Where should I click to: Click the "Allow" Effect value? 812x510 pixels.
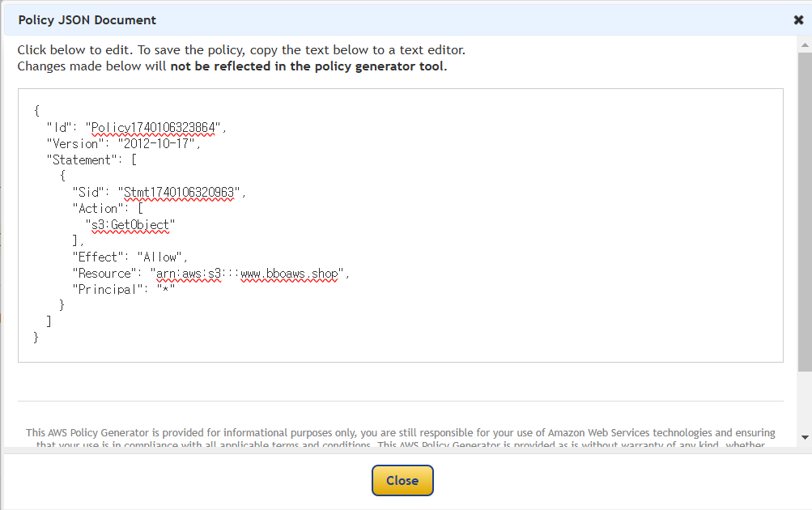point(159,257)
